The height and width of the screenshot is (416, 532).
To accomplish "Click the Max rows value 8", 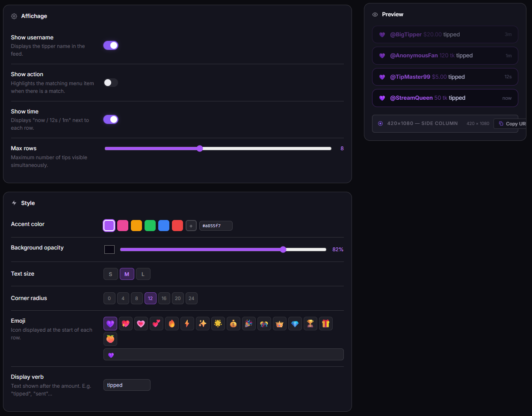I will (x=342, y=149).
